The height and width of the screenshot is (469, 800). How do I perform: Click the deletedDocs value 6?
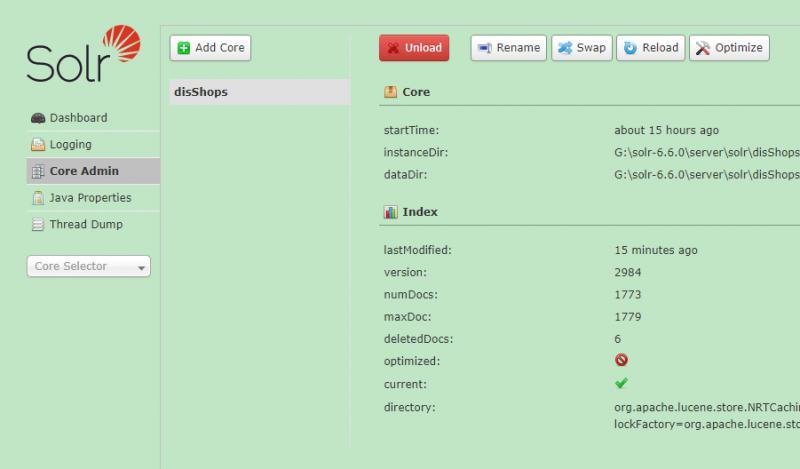[618, 339]
